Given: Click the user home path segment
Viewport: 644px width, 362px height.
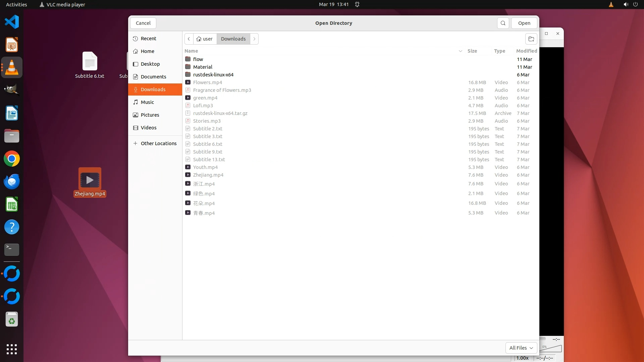Looking at the screenshot, I should 205,39.
